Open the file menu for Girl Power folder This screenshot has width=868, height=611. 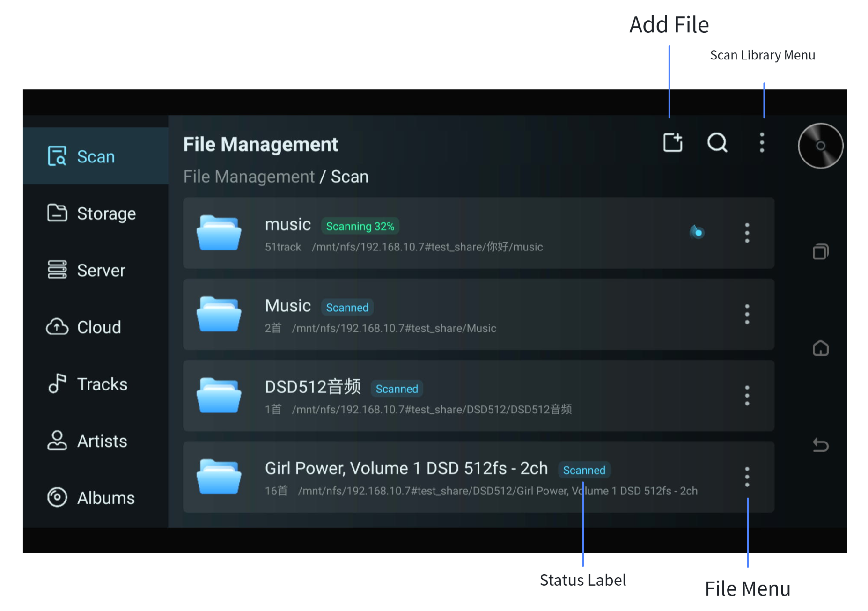pos(747,477)
